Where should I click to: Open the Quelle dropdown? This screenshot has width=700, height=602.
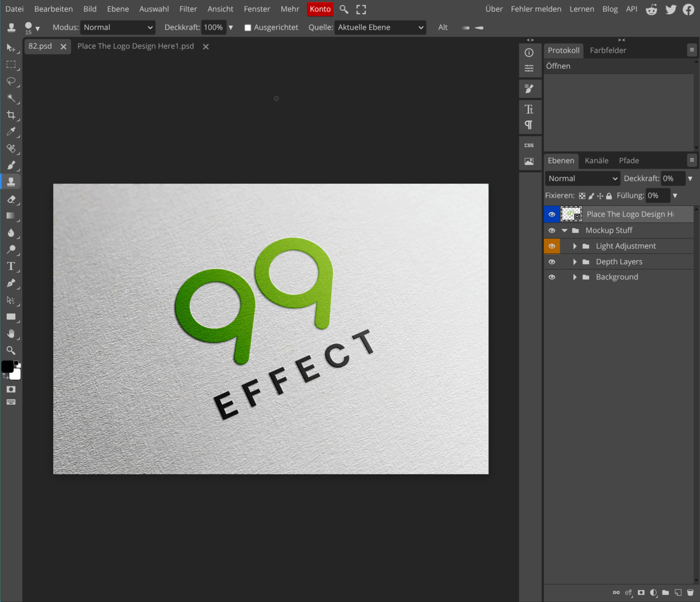point(380,27)
